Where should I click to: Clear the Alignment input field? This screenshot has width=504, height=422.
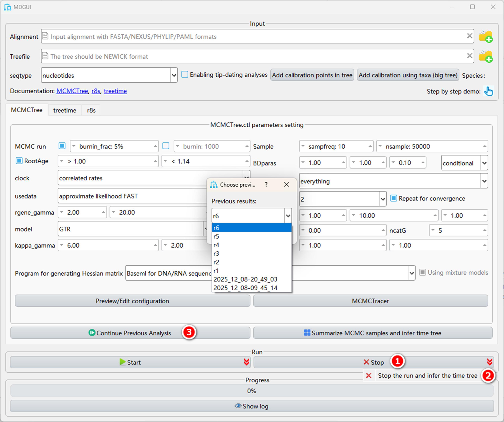pos(469,36)
